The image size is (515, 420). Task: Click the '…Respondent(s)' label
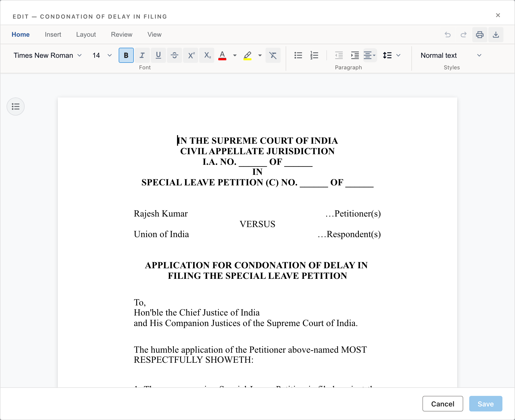(x=349, y=234)
